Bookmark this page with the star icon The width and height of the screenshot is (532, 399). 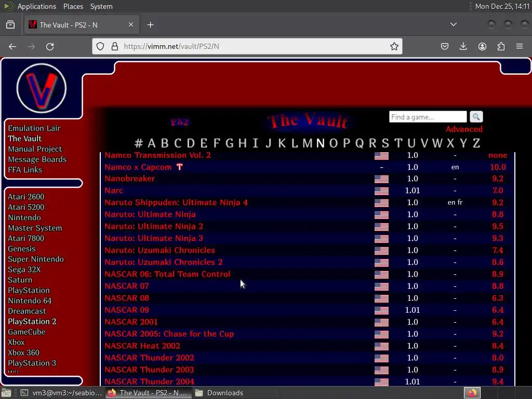coord(394,46)
